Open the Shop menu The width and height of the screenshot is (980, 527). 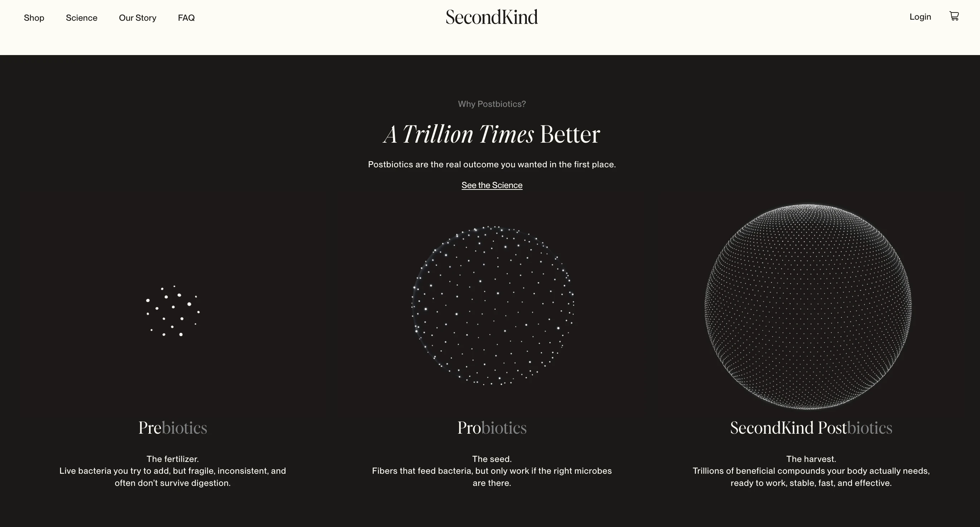pyautogui.click(x=34, y=18)
